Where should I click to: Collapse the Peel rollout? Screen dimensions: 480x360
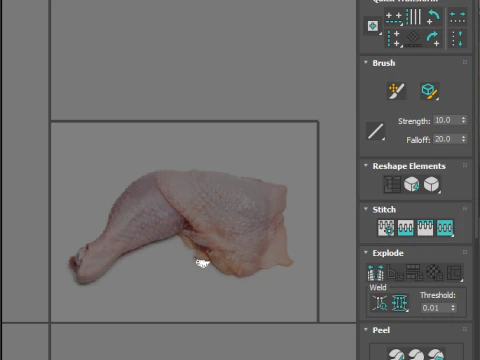[366, 330]
